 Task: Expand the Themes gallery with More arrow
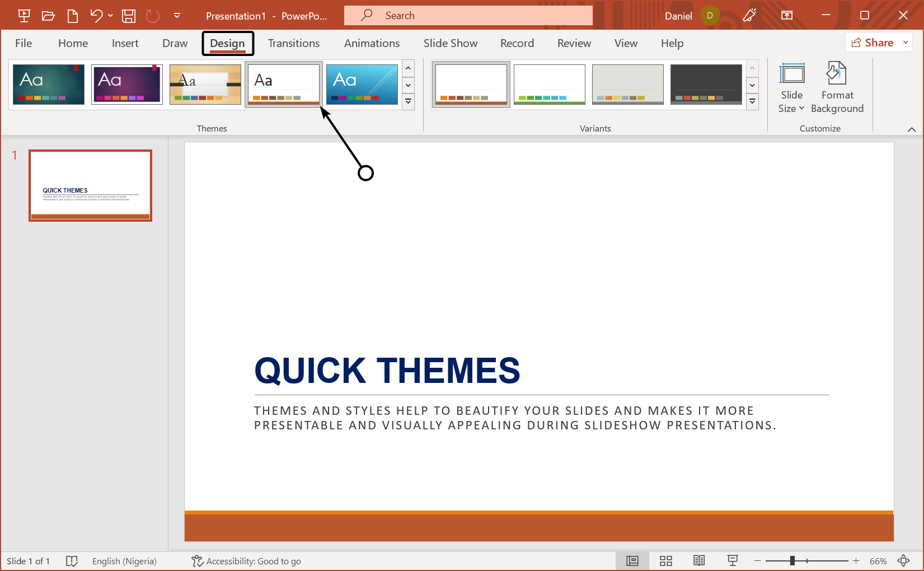click(408, 101)
